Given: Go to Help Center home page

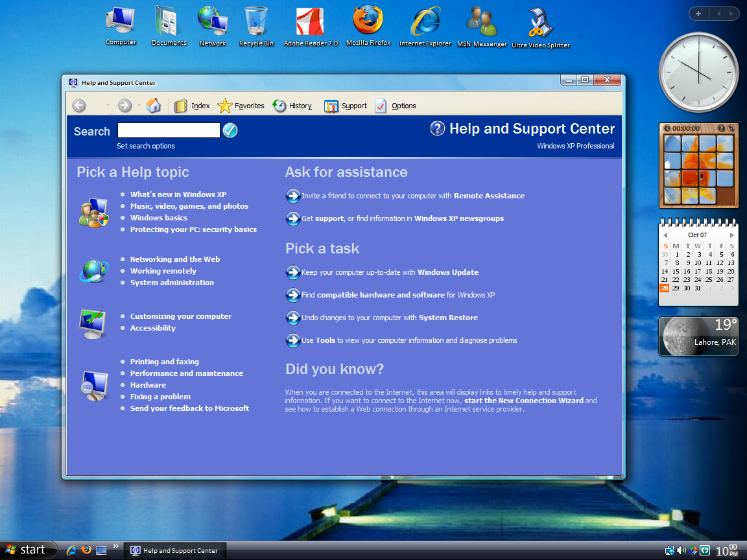Looking at the screenshot, I should 154,105.
